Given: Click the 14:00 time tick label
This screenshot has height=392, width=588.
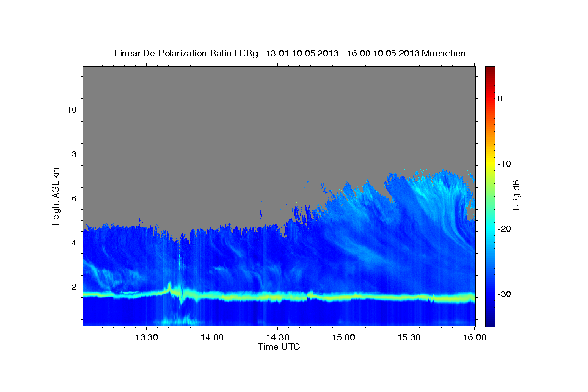Looking at the screenshot, I should [212, 338].
